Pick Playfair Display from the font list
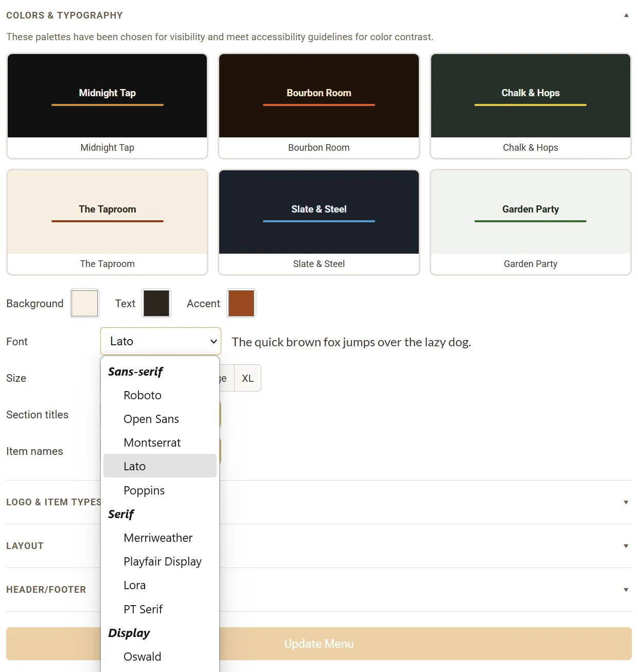This screenshot has width=638, height=672. coord(160,561)
